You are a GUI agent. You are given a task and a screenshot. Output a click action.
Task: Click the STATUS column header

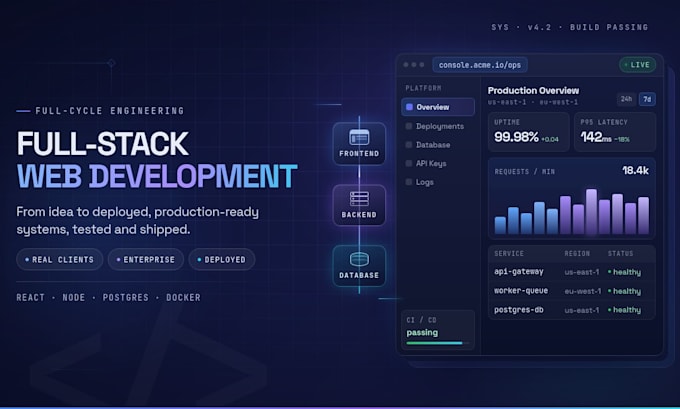621,253
